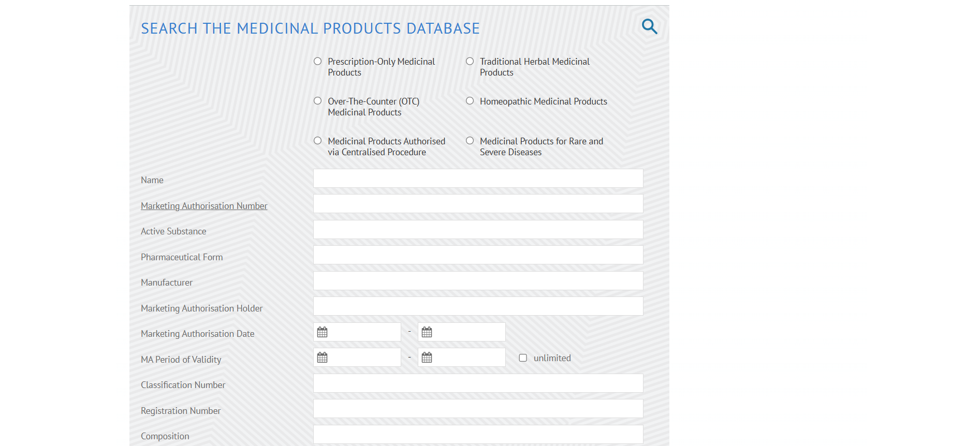Click the magnifying glass search icon
This screenshot has width=980, height=446.
click(649, 26)
